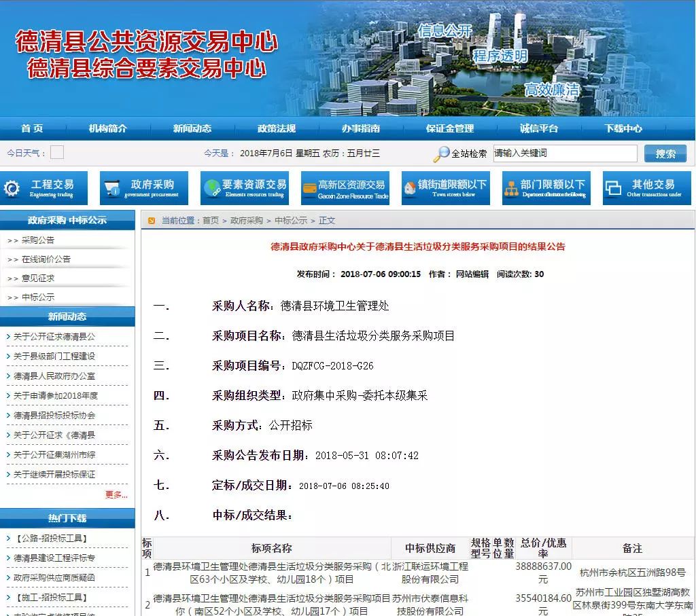This screenshot has height=616, width=696.
Task: Go to 政策法规 in the nav bar
Action: [276, 128]
